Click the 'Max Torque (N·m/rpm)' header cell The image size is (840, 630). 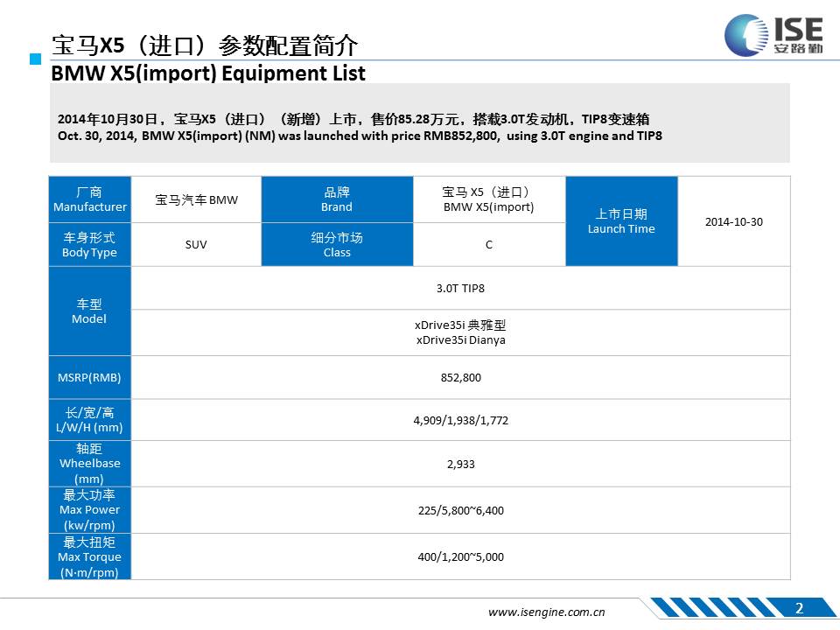(90, 556)
